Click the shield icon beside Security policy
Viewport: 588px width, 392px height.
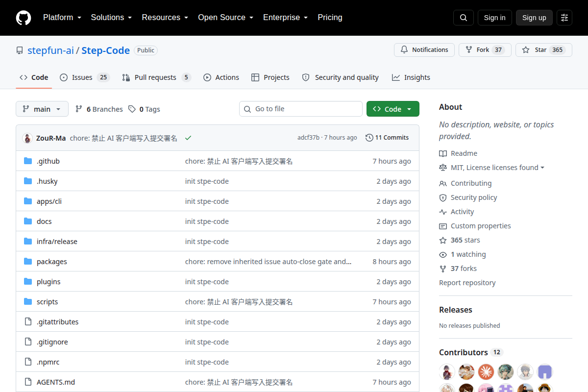(x=443, y=198)
